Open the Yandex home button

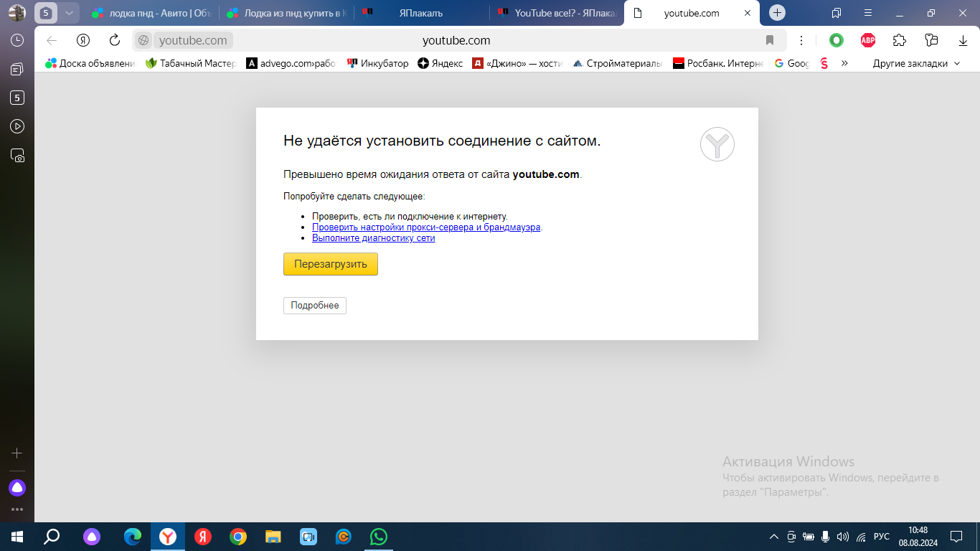click(x=83, y=40)
